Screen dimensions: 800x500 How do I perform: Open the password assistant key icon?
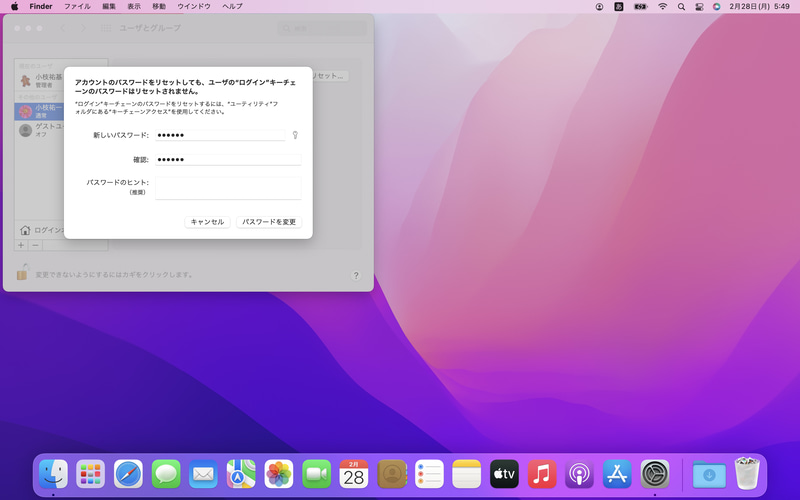tap(295, 135)
